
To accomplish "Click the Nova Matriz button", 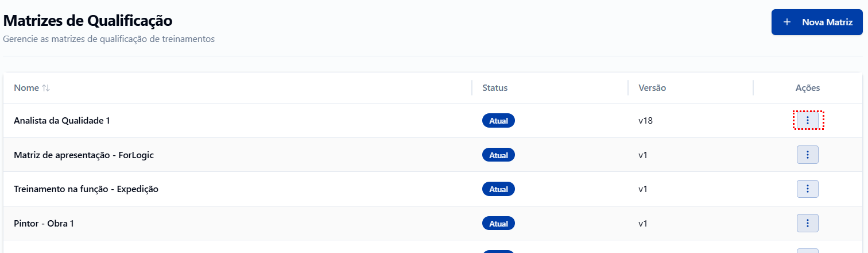I will [x=817, y=22].
